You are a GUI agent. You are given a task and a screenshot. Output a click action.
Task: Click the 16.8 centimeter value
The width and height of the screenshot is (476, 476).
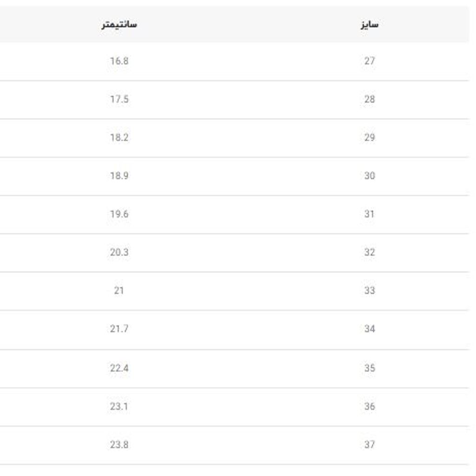point(119,61)
